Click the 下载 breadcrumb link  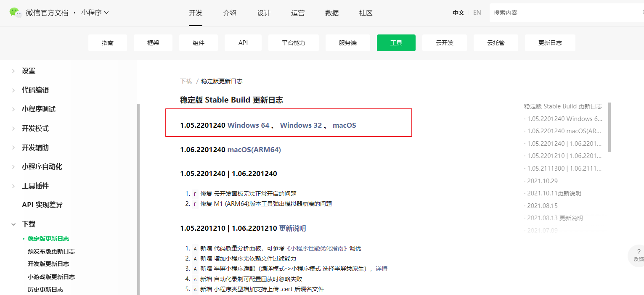click(186, 81)
